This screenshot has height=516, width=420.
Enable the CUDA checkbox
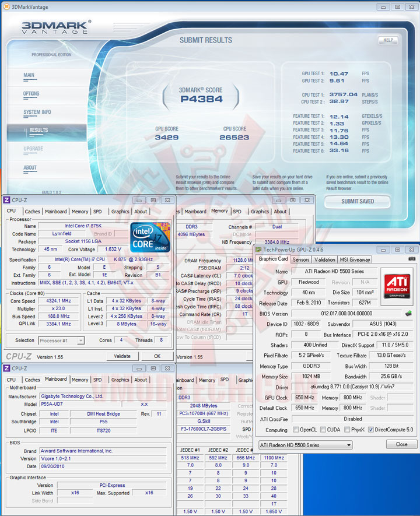point(323,430)
